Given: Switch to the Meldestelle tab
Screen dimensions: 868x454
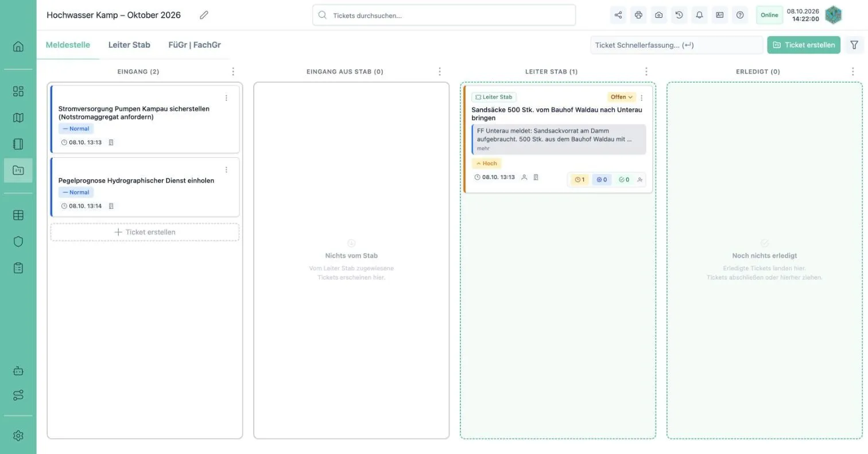Looking at the screenshot, I should point(68,45).
